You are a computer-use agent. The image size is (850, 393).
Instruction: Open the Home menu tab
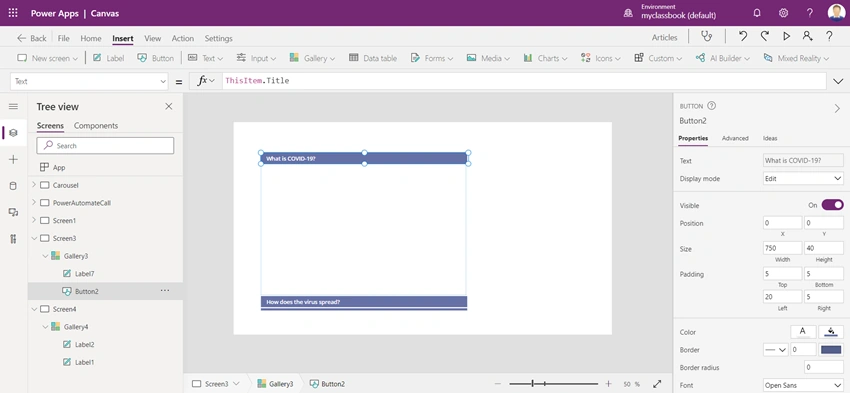click(x=91, y=38)
